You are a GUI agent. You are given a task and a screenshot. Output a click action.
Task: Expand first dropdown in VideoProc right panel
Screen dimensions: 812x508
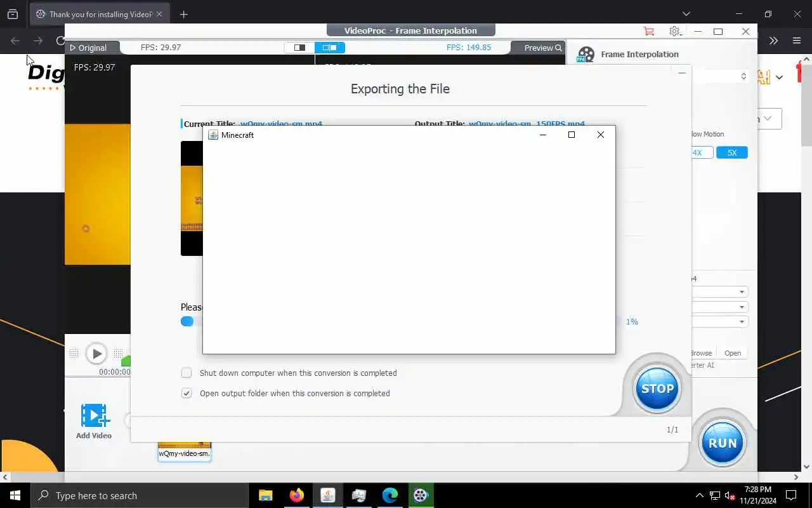(742, 292)
